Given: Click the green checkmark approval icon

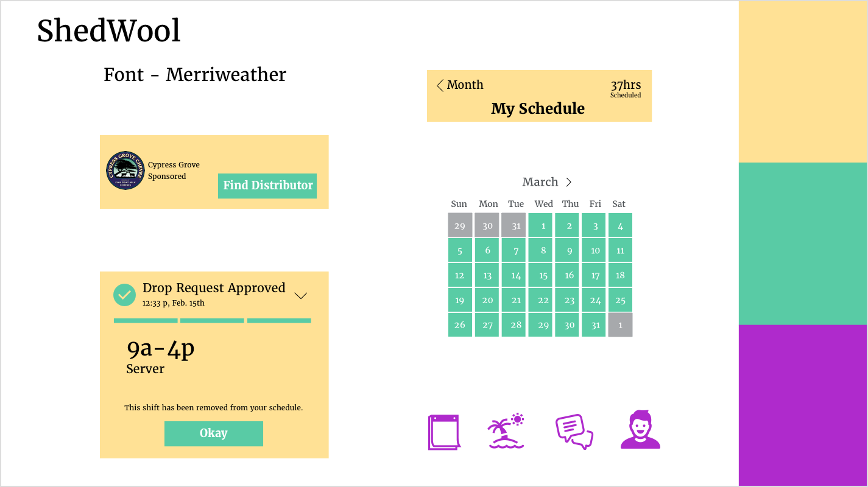Looking at the screenshot, I should pos(125,295).
